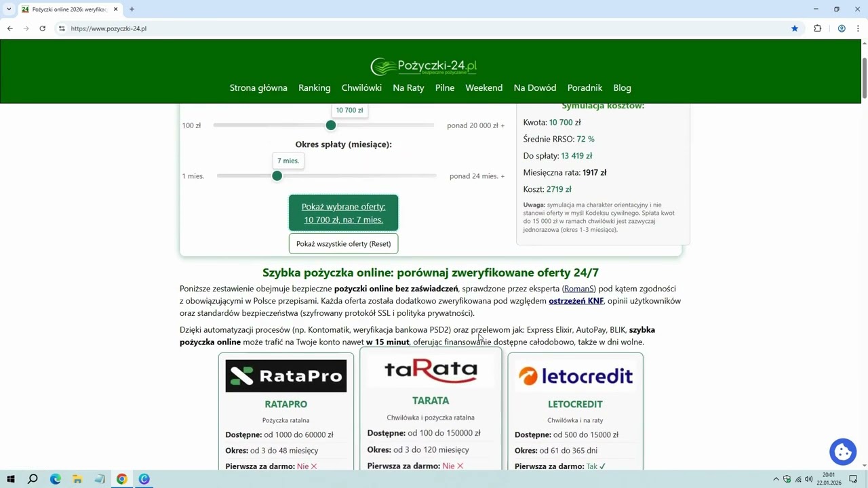Click the LETOCREDIT offer heading

(575, 404)
